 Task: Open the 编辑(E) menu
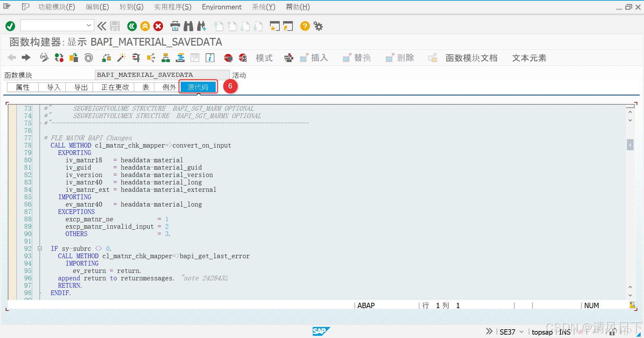click(x=97, y=7)
